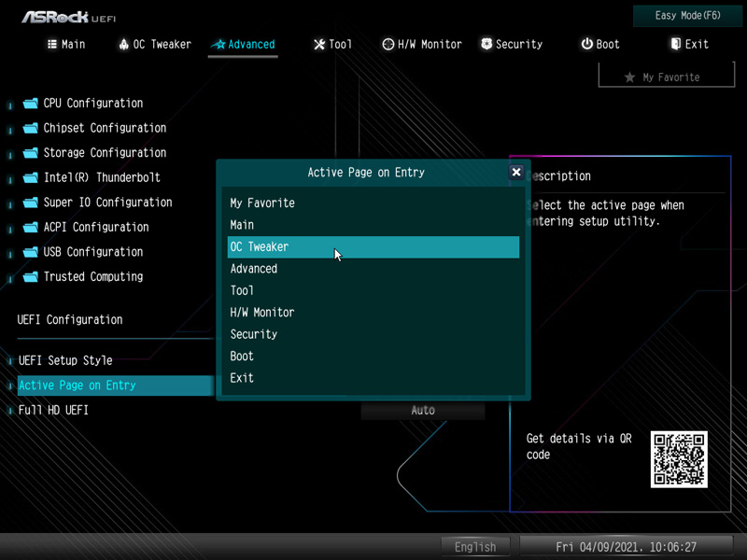The width and height of the screenshot is (747, 560).
Task: Switch to the Security tab label
Action: point(519,44)
